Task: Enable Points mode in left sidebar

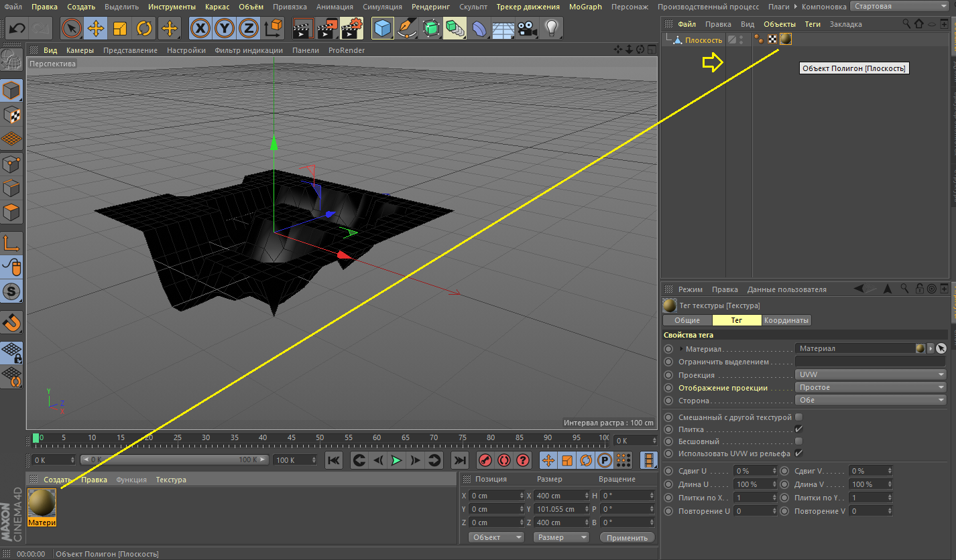Action: [12, 164]
